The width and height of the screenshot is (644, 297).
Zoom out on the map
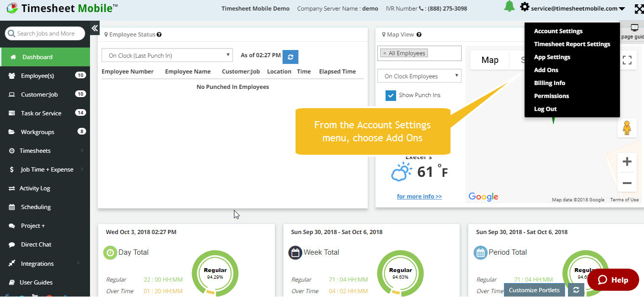[x=627, y=183]
